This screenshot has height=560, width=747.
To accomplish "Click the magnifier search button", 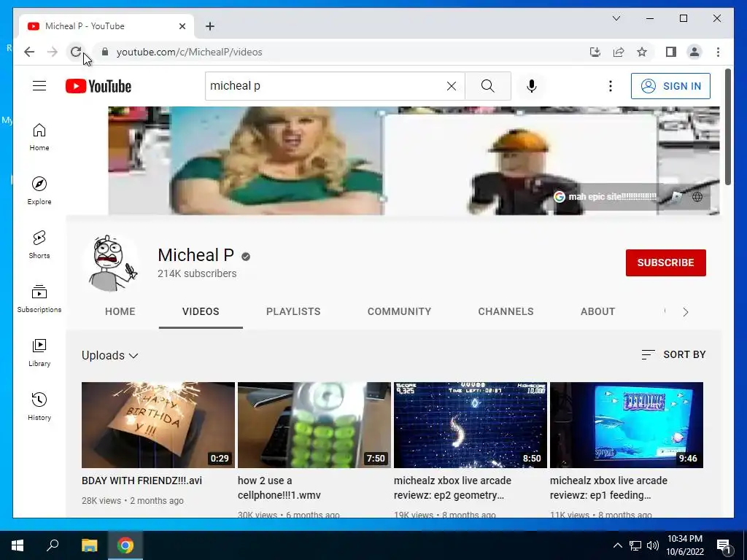I will [488, 86].
